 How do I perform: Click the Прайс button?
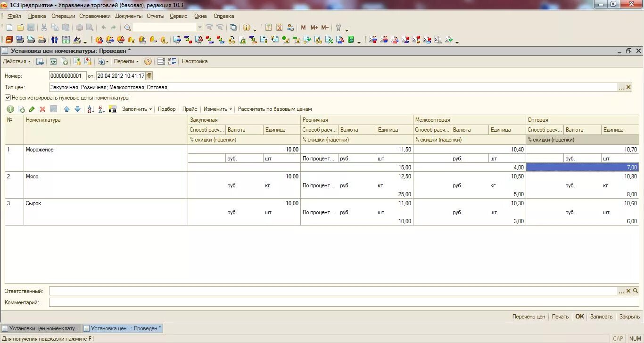coord(190,109)
